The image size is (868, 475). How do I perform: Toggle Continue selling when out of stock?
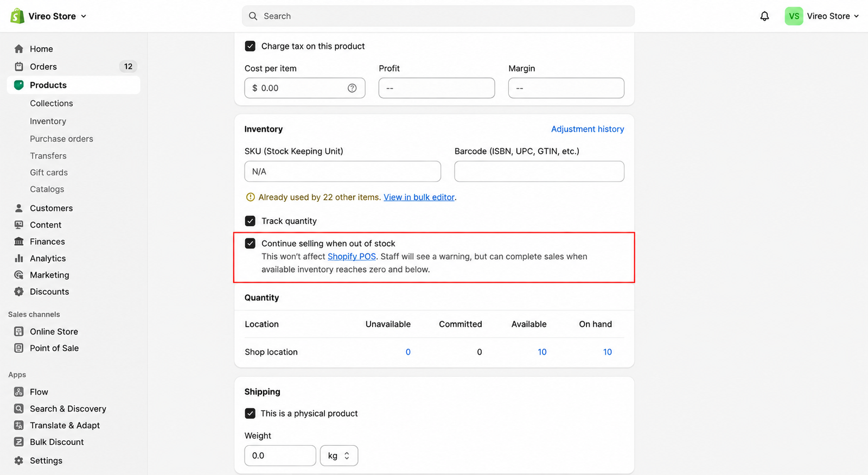(x=250, y=243)
